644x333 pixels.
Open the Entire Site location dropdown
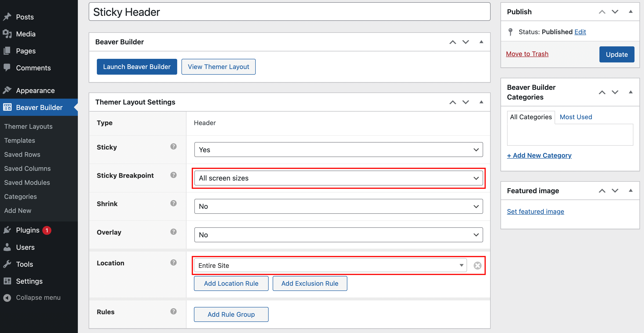tap(330, 266)
